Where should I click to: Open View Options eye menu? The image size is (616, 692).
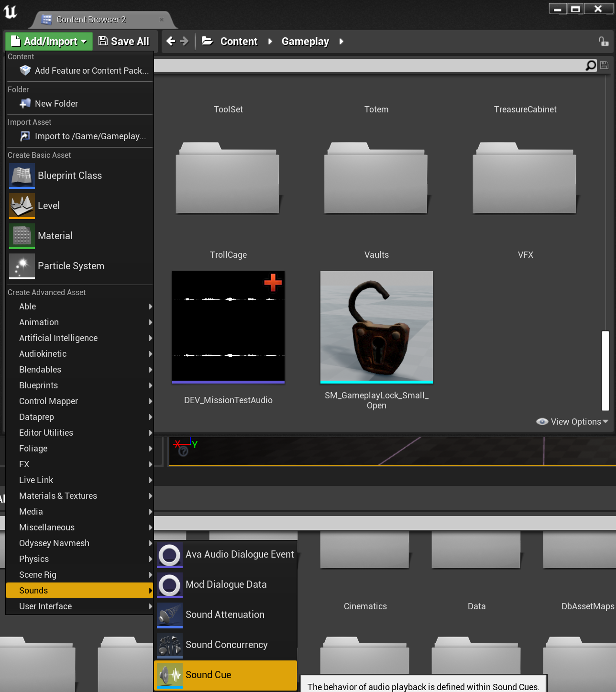pyautogui.click(x=572, y=421)
